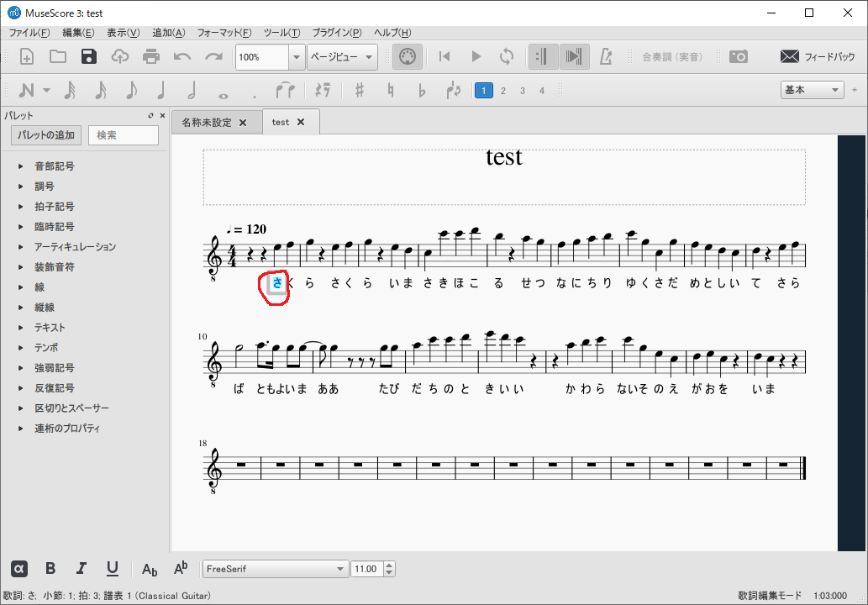868x605 pixels.
Task: Open the プラグイン menu
Action: coord(337,33)
